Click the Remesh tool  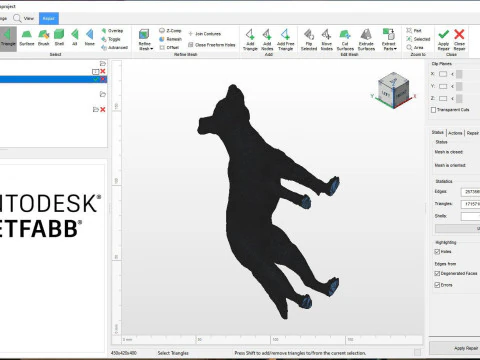point(170,39)
